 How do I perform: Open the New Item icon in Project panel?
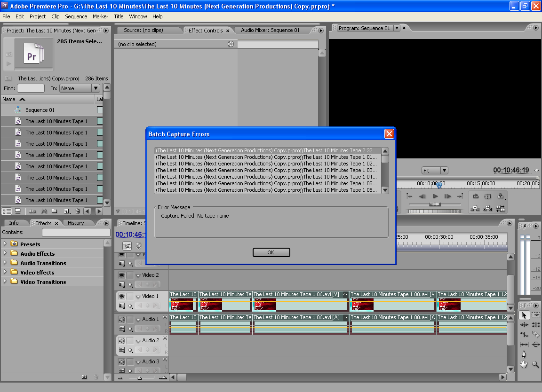click(67, 211)
